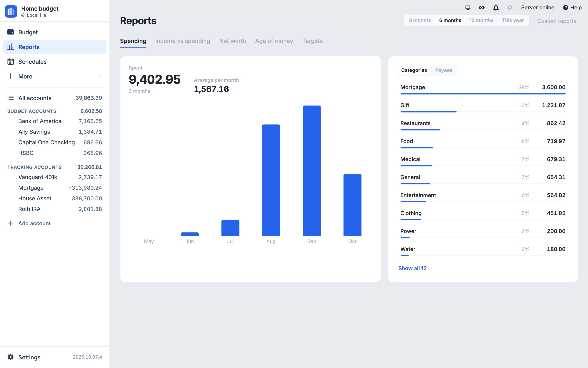
Task: Click the Home budget app logo
Action: [11, 11]
